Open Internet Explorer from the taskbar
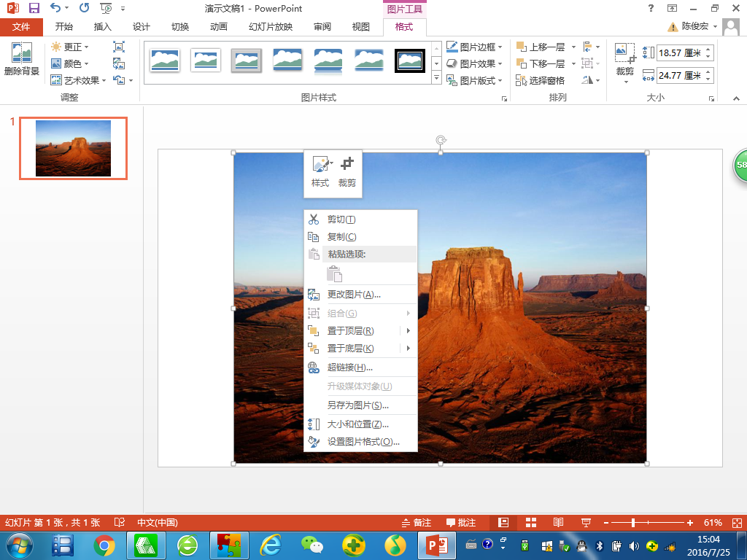747x560 pixels. pyautogui.click(x=270, y=545)
